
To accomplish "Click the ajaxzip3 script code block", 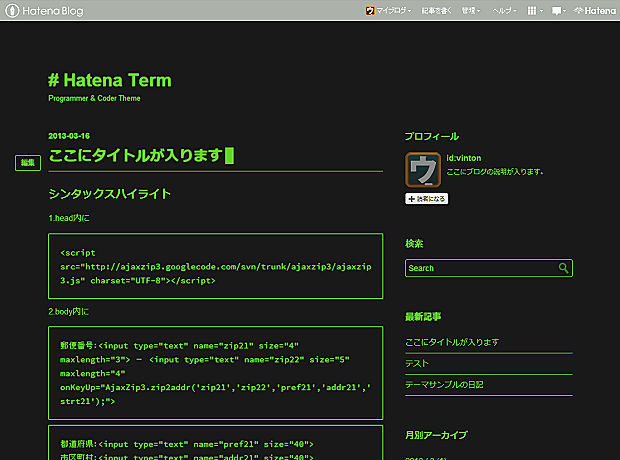I will 215,266.
